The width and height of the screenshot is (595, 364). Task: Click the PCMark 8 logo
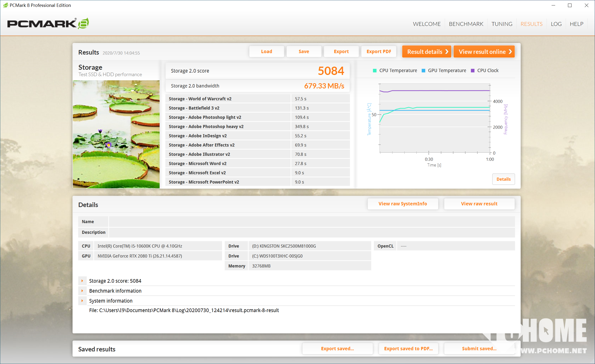(x=48, y=23)
